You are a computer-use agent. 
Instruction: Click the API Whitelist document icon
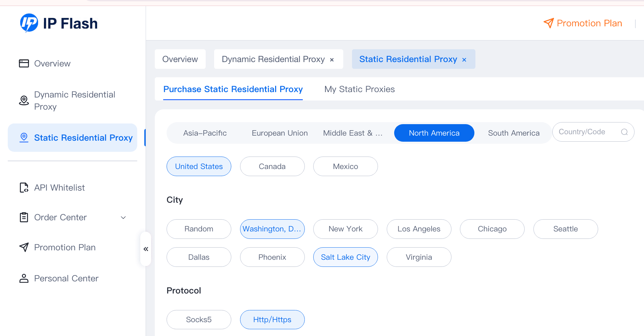point(24,188)
